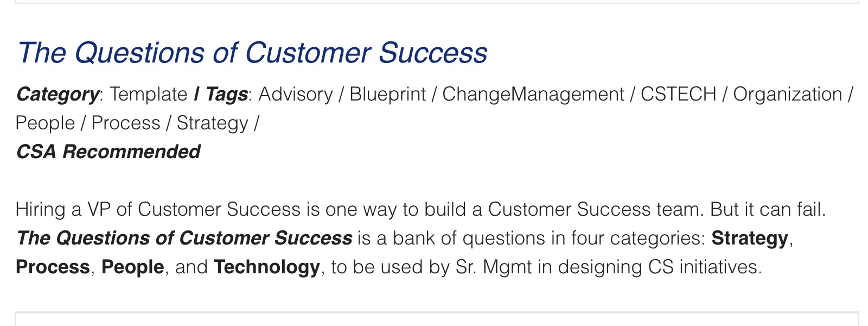Choose the ChangeManagement tag
The height and width of the screenshot is (326, 868).
[x=533, y=95]
